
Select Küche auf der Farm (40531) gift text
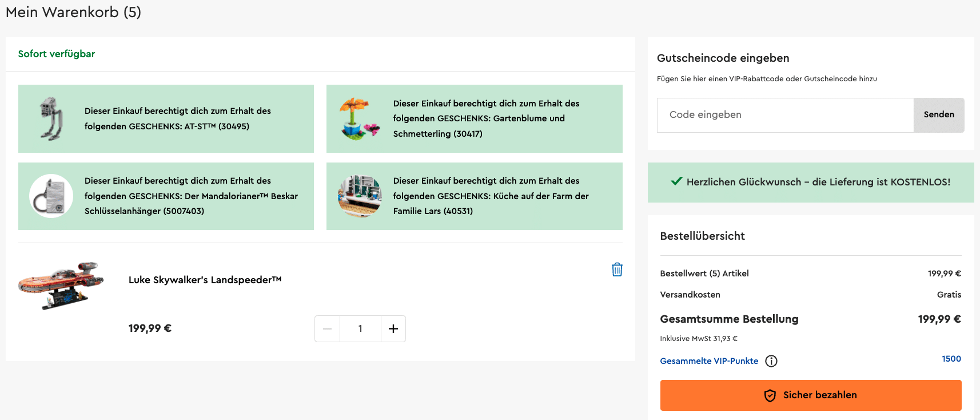[x=491, y=196]
